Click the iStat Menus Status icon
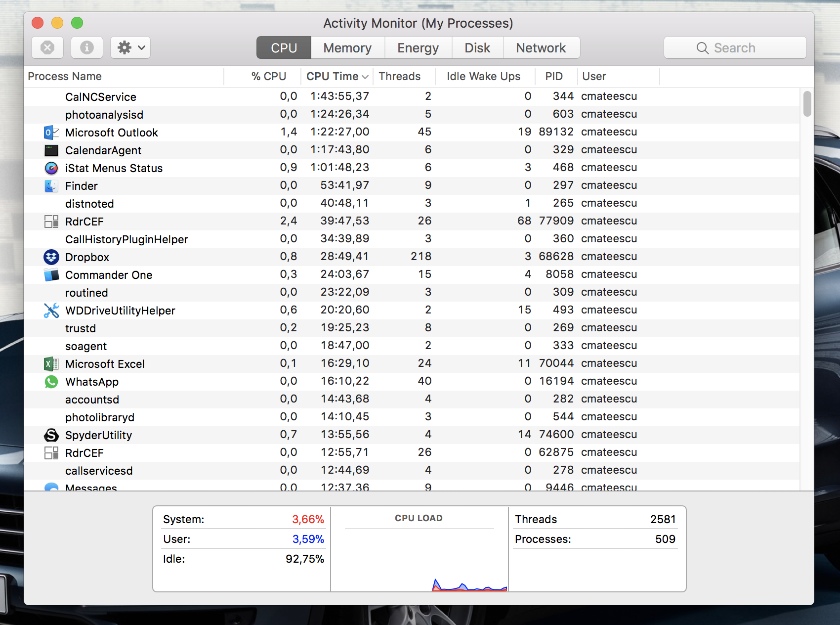The width and height of the screenshot is (840, 625). click(x=51, y=168)
